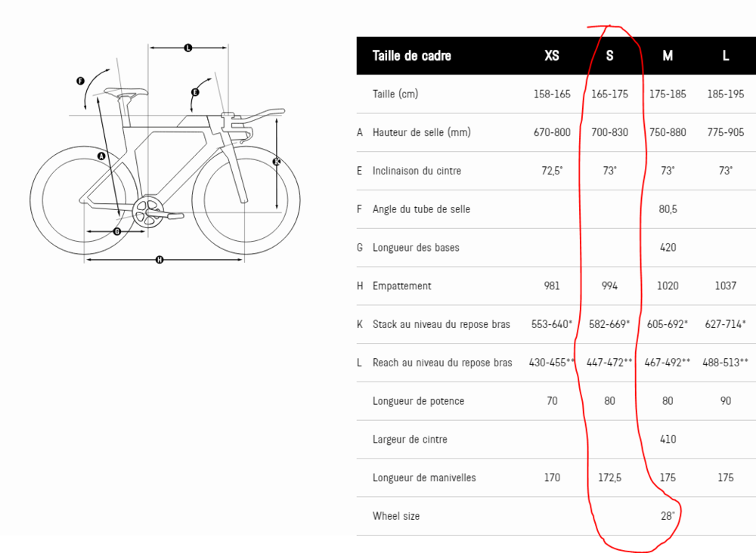Screen dimensions: 756x553
Task: Click the "Empattement" row label
Action: (x=401, y=286)
